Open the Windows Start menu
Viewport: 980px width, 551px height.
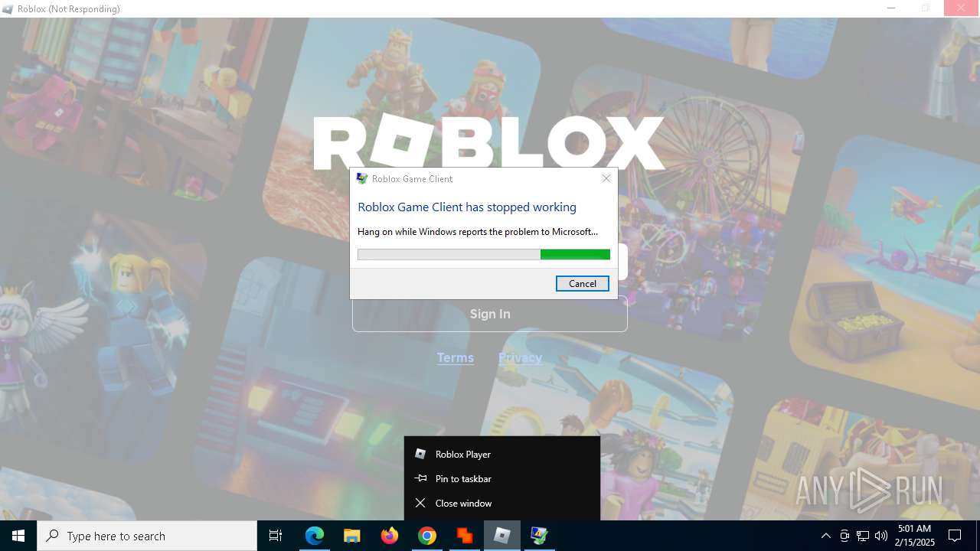[x=18, y=536]
